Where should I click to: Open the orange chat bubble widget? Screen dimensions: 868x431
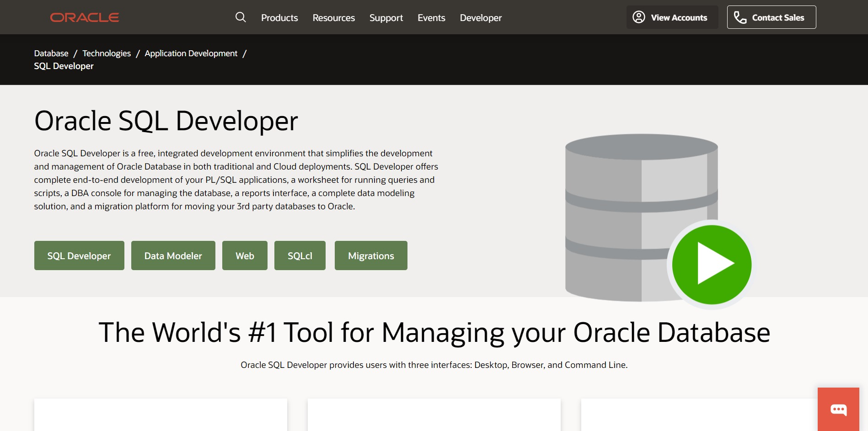coord(838,410)
